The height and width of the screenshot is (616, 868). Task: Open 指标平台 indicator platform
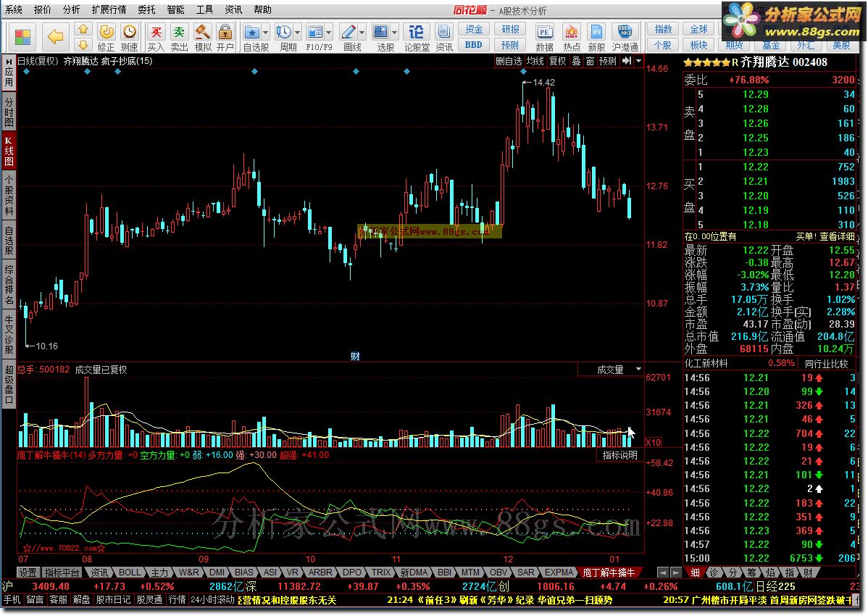point(62,573)
